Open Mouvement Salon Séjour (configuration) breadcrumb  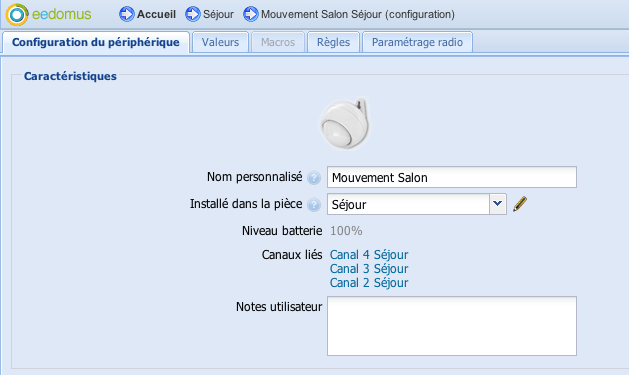point(358,14)
